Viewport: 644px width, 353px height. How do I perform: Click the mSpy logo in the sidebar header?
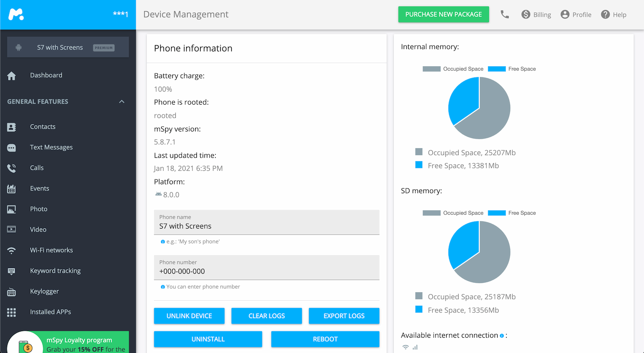pyautogui.click(x=16, y=14)
